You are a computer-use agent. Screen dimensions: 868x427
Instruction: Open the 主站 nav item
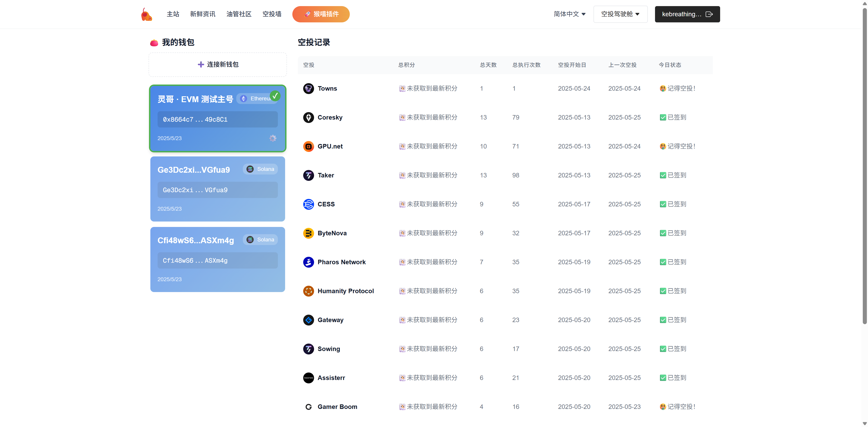(173, 14)
